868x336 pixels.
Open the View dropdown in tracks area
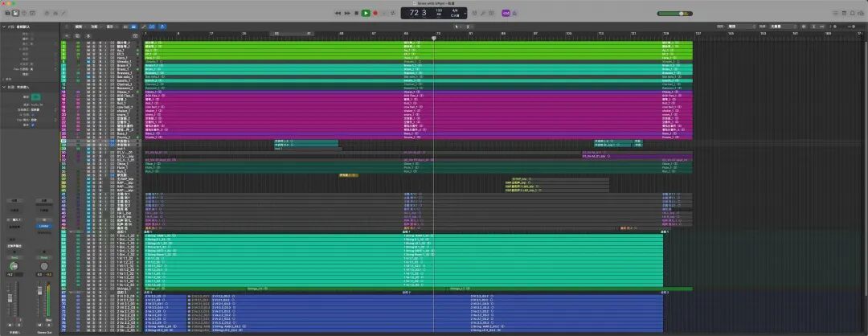110,27
